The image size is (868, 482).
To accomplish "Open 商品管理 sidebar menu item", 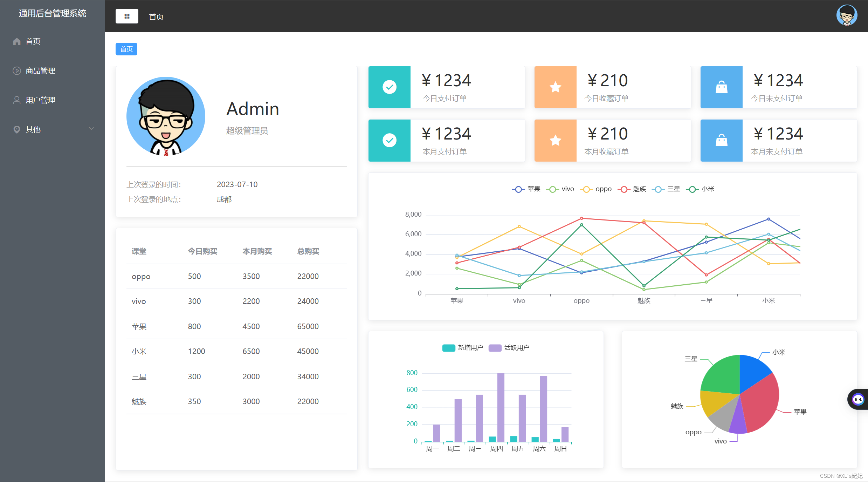I will click(53, 71).
